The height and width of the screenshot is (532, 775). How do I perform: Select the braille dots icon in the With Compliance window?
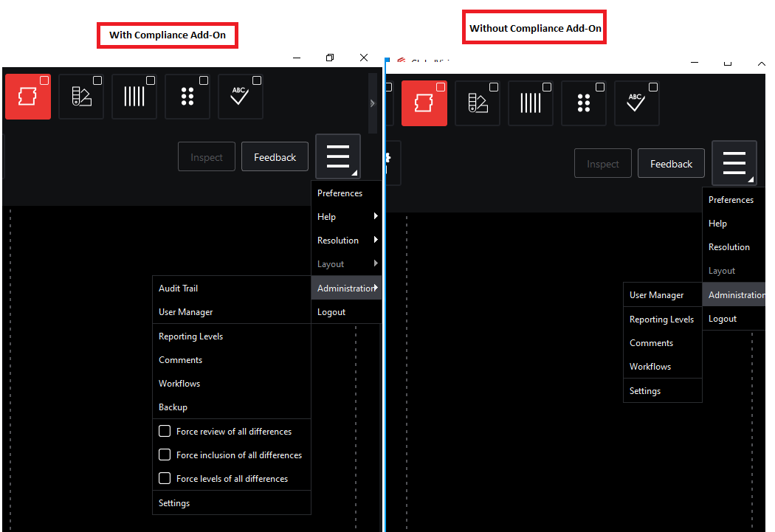(187, 97)
